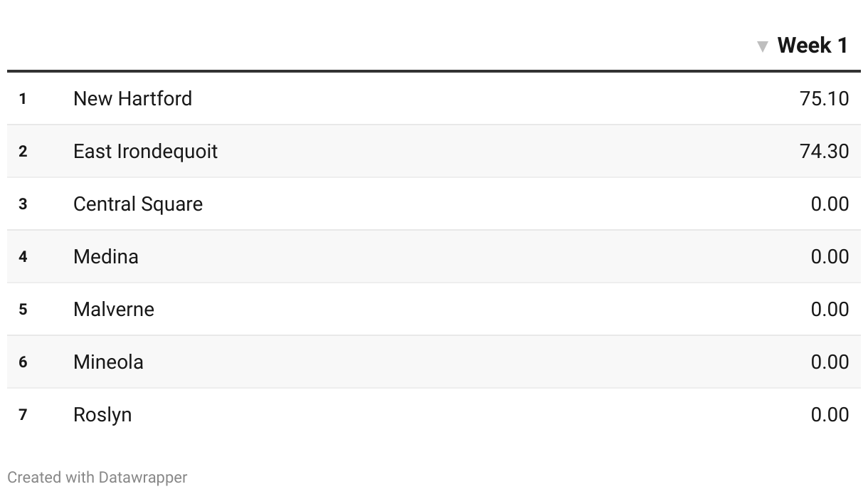The image size is (868, 494).
Task: Select the New Hartford team name
Action: coord(132,98)
